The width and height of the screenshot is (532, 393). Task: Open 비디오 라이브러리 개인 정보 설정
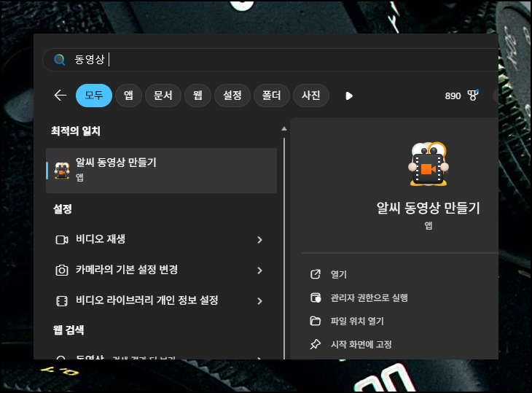tap(162, 300)
